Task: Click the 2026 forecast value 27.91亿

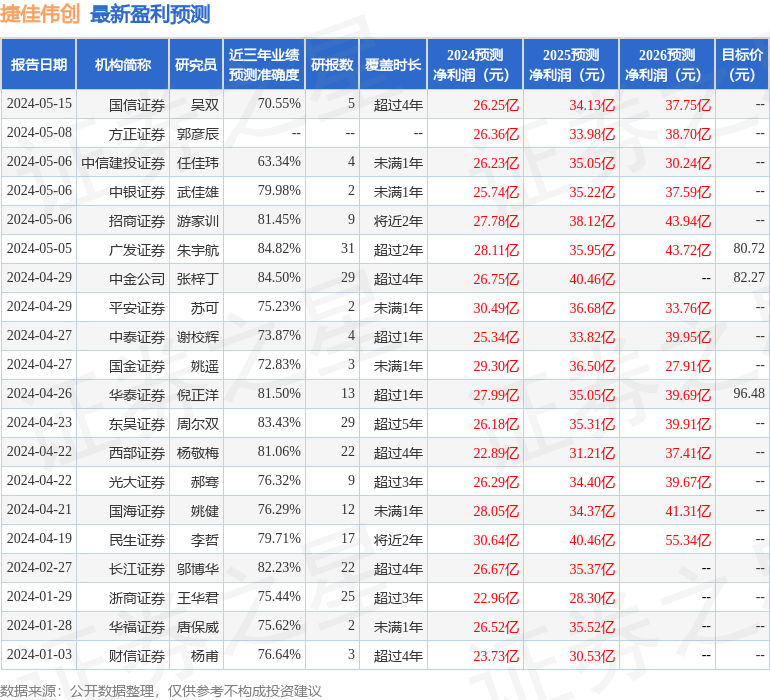Action: [x=688, y=366]
